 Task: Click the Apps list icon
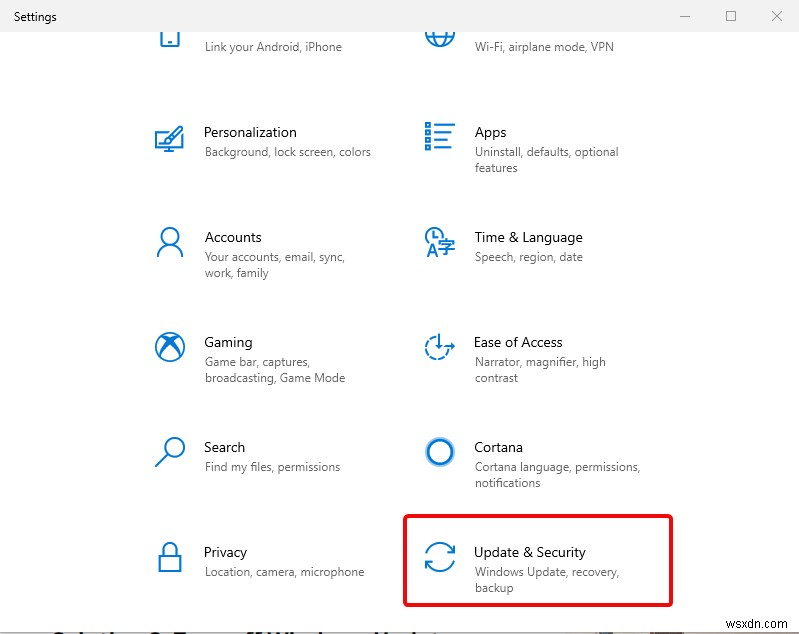click(x=440, y=136)
